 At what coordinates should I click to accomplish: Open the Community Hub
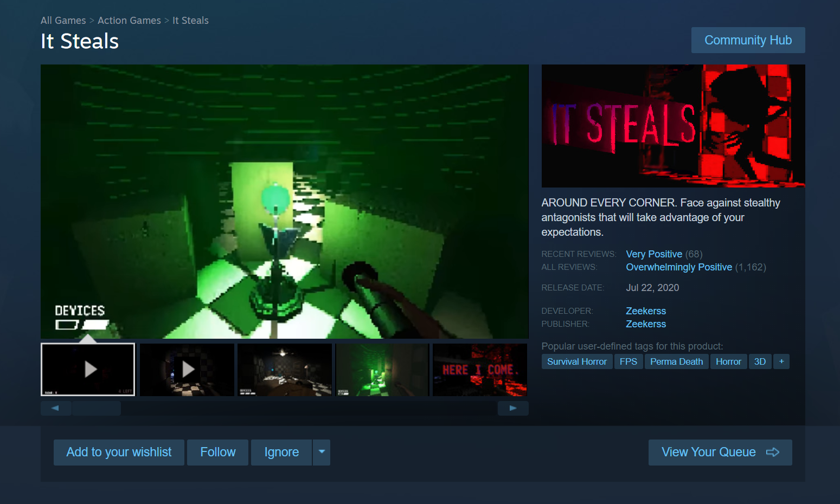[x=748, y=40]
